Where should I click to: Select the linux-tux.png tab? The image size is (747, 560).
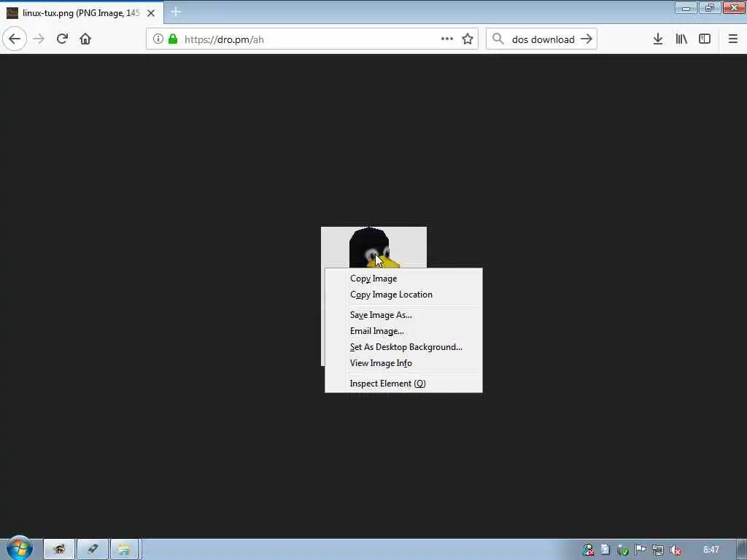[82, 13]
